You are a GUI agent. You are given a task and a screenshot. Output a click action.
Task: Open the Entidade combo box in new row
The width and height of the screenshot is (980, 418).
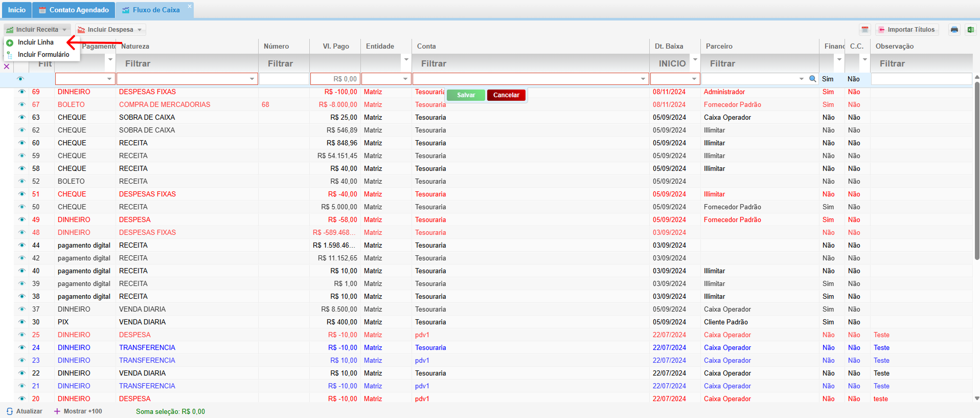(386, 79)
